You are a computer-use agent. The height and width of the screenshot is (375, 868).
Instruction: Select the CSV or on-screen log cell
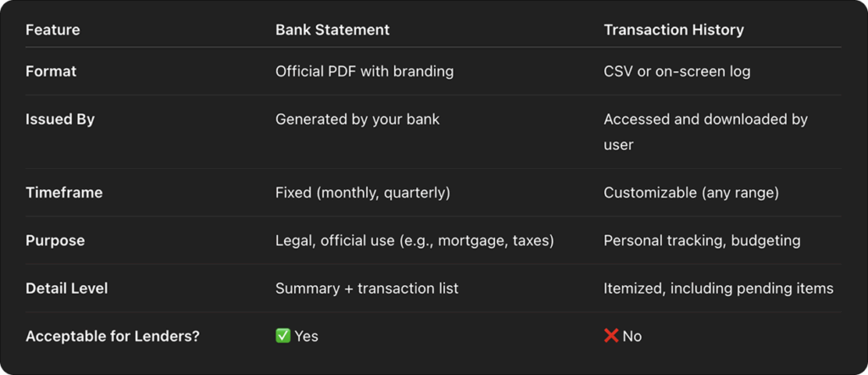pyautogui.click(x=677, y=71)
